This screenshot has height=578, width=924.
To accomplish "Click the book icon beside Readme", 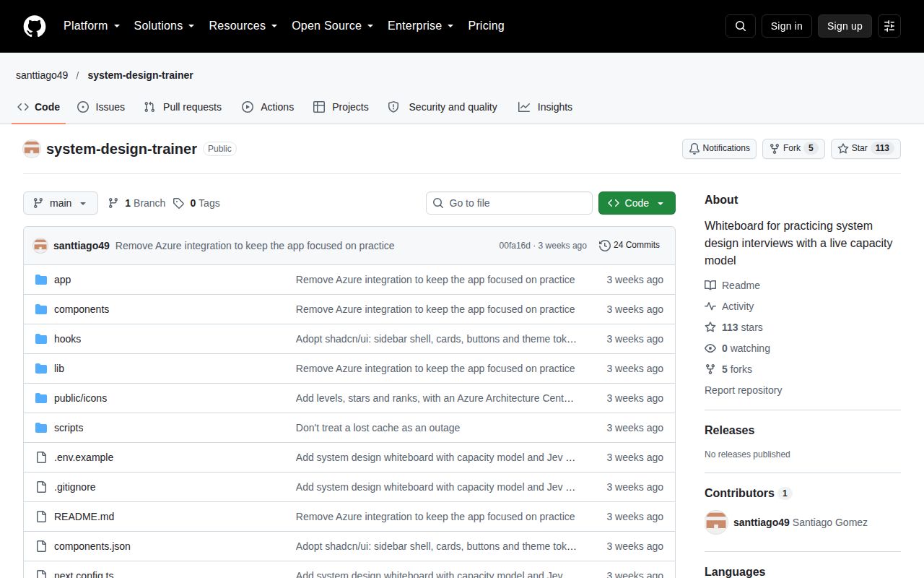I will (x=710, y=285).
